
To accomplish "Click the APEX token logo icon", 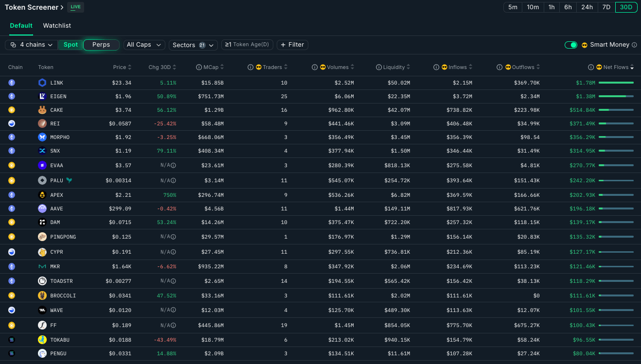I will click(x=42, y=195).
